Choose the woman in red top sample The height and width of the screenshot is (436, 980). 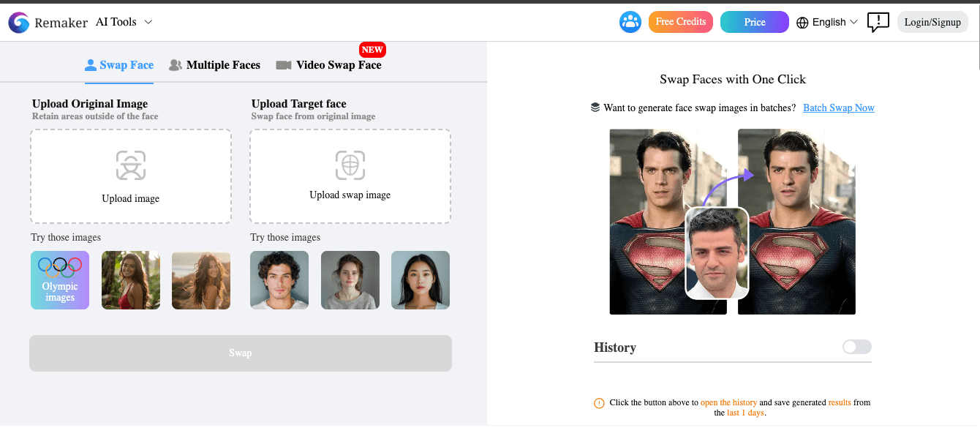pyautogui.click(x=131, y=280)
